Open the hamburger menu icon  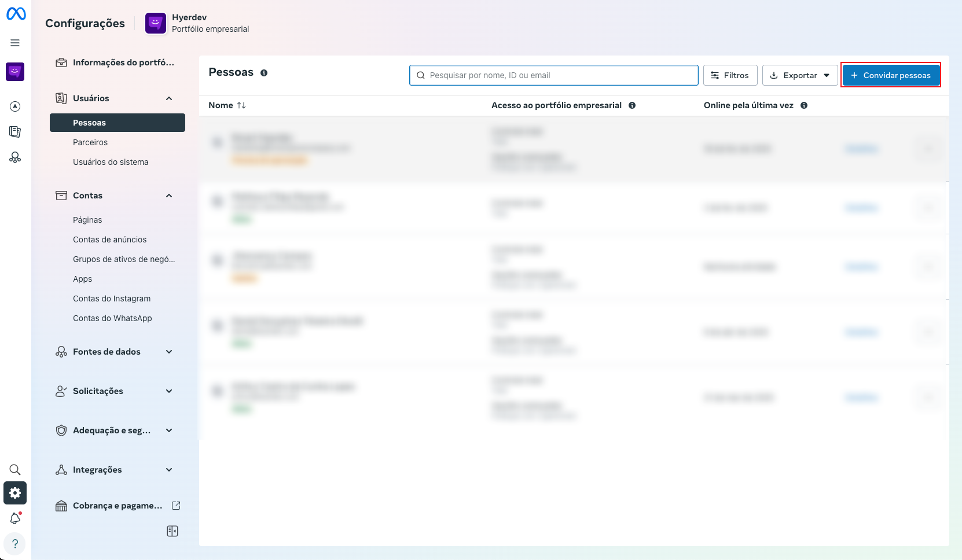15,43
